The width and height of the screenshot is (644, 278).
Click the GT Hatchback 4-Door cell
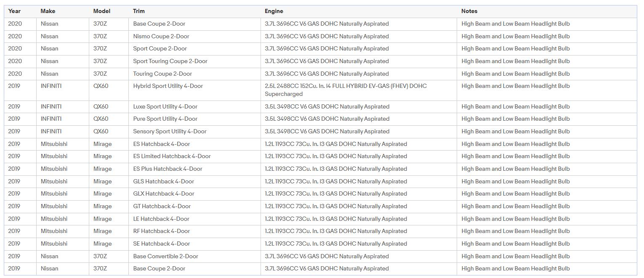[x=162, y=206]
